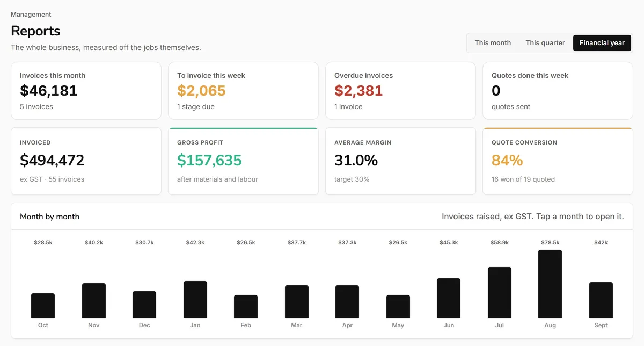
Task: Click the 'ex GST · 55 invoices' text
Action: pos(52,179)
